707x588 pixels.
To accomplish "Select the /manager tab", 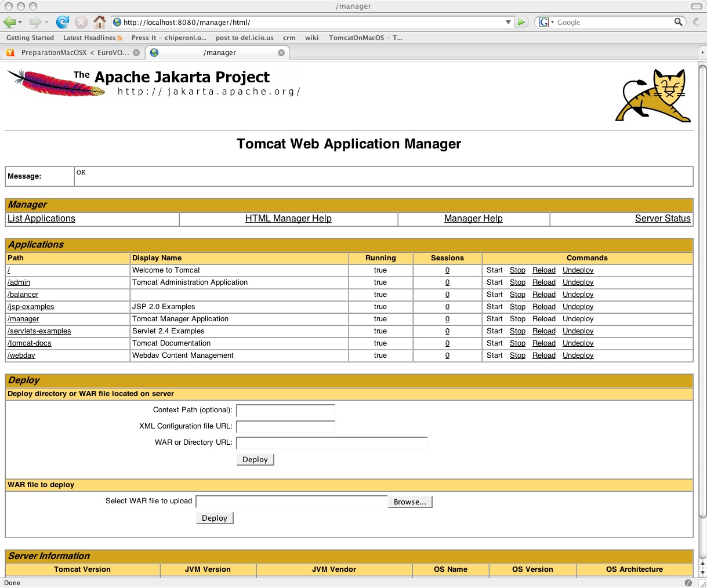I will tap(217, 53).
